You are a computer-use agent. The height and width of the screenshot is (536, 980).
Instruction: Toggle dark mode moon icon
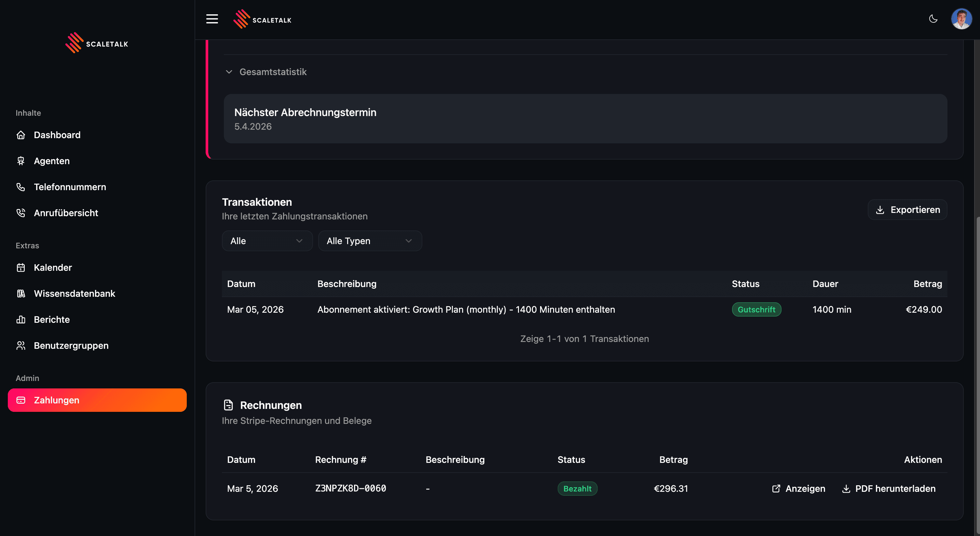pos(933,19)
